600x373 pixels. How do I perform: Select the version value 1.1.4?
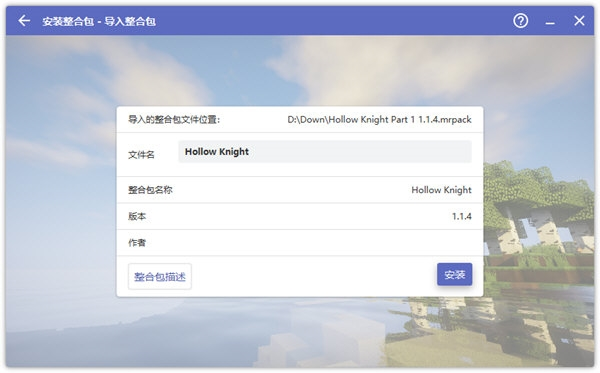pos(461,216)
